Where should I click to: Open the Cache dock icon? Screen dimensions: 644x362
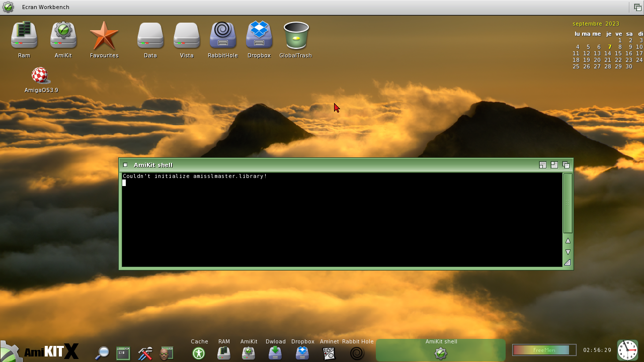(199, 353)
